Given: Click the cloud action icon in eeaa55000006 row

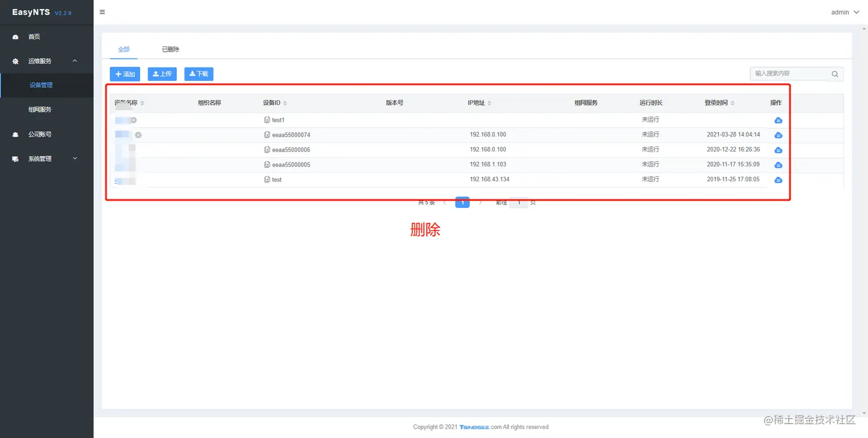Looking at the screenshot, I should [778, 150].
